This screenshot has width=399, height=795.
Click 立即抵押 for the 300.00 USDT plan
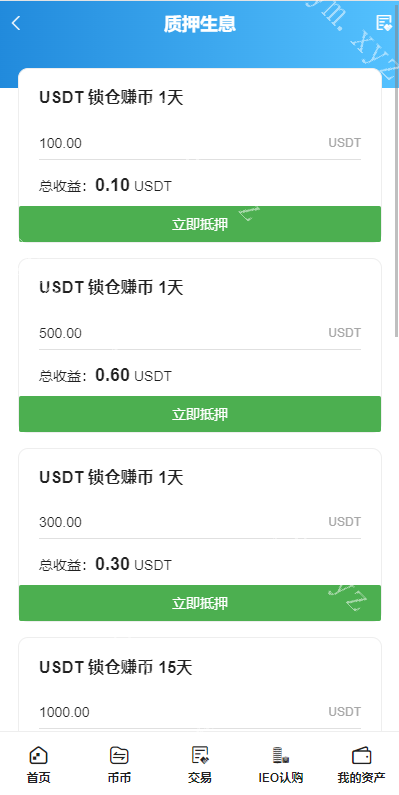pos(200,603)
